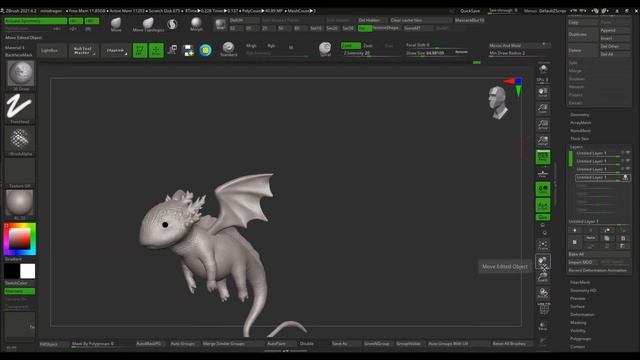Open the Remesh section
640x360 pixels.
(x=576, y=87)
